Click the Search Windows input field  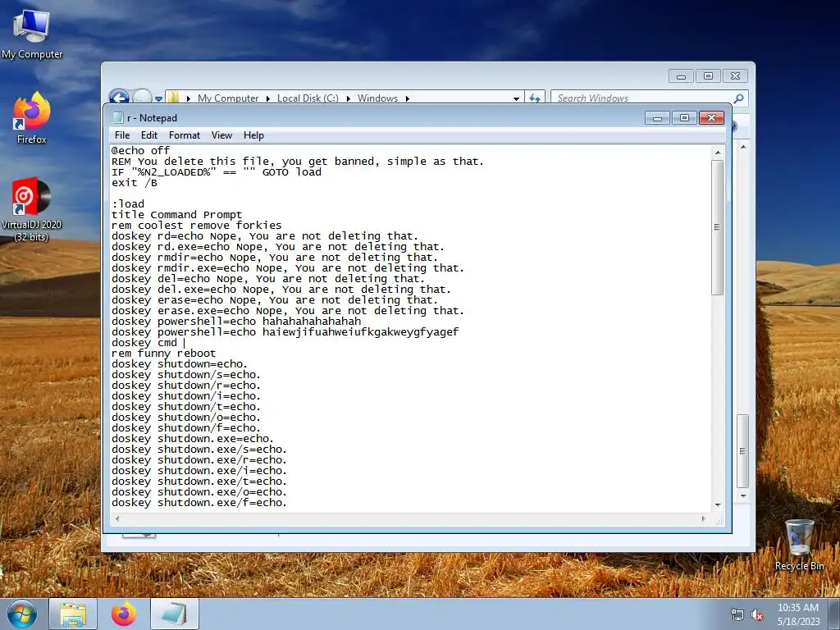tap(643, 98)
